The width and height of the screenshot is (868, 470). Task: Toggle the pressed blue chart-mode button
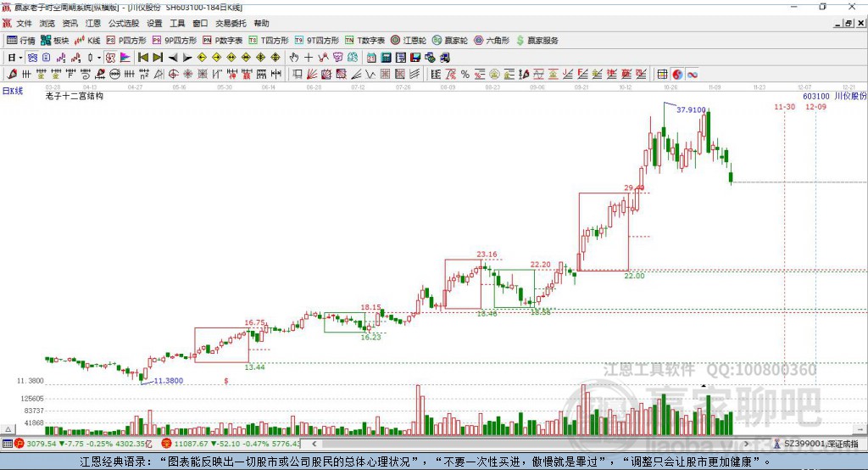coord(32,58)
